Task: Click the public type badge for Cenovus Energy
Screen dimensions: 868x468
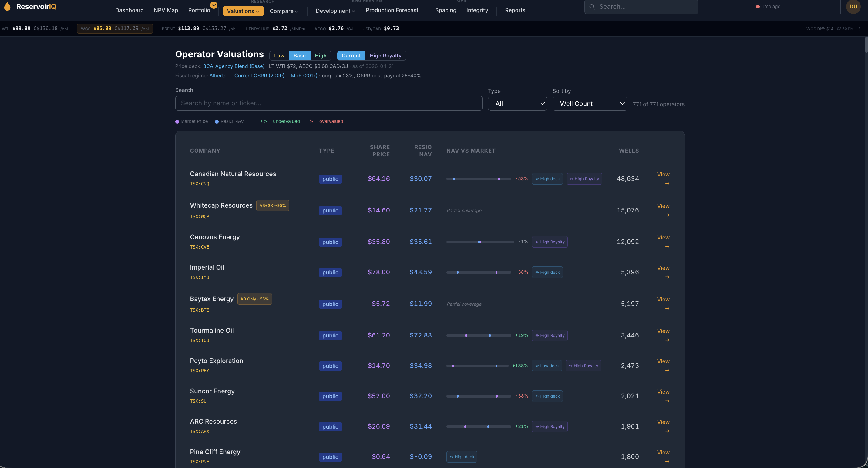Action: click(x=330, y=242)
